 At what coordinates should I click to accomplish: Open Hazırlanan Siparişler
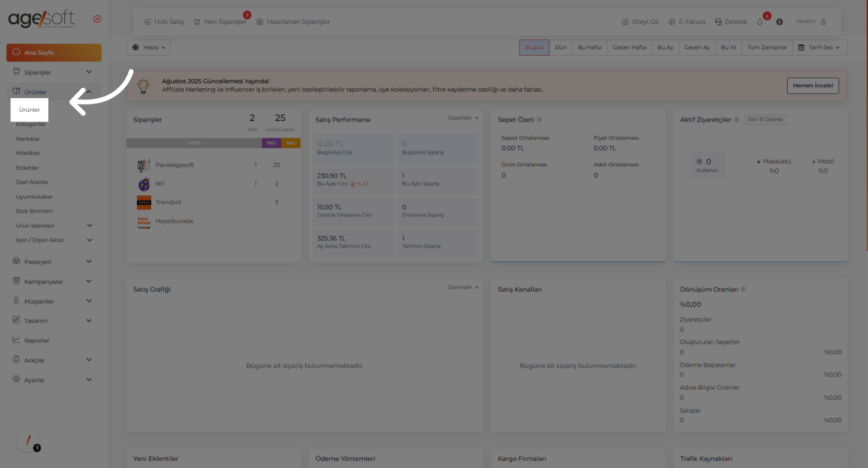(x=293, y=22)
